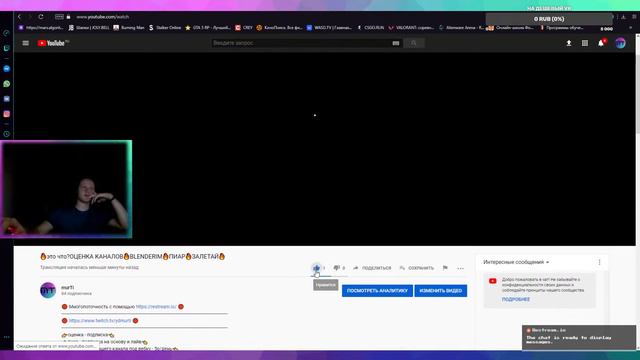The width and height of the screenshot is (640, 360).
Task: Open the mars.algorit bookmark
Action: [x=41, y=28]
